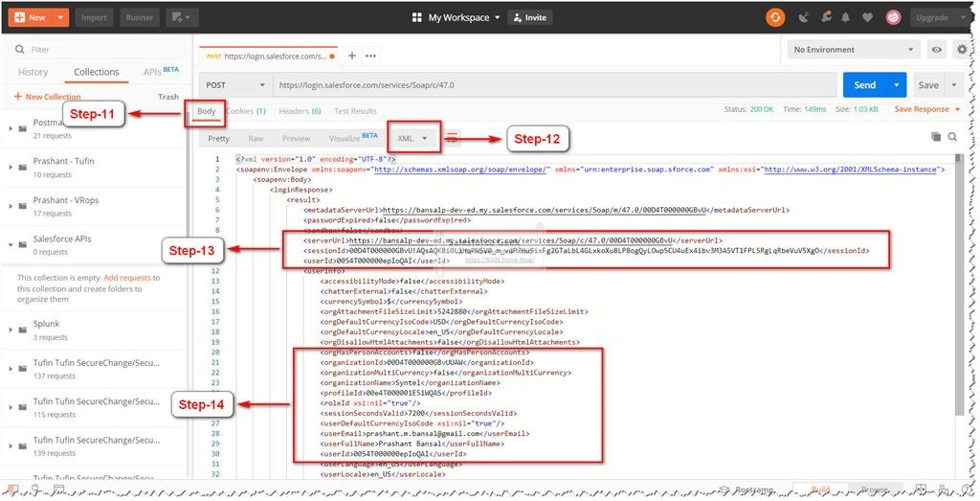Focus the sidebar Filter field
This screenshot has width=980, height=501.
(x=97, y=50)
